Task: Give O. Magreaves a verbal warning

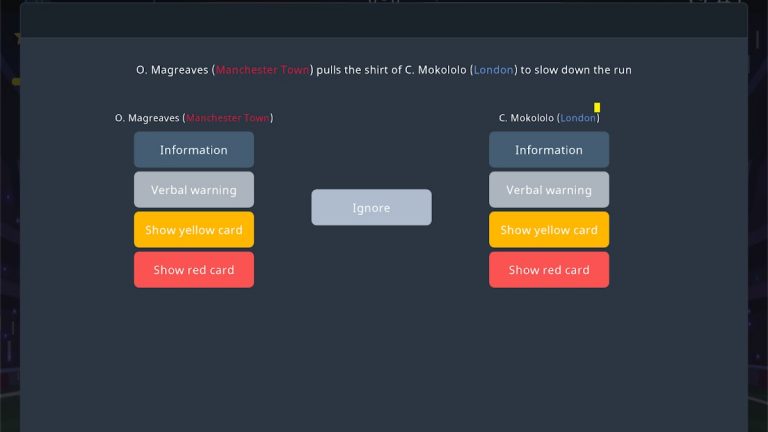Action: click(193, 190)
